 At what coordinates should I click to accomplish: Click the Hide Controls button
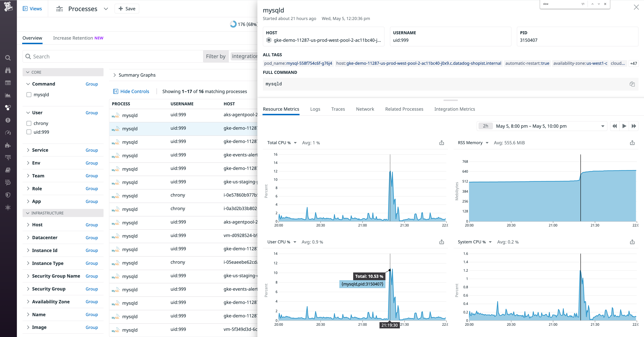[x=131, y=91]
